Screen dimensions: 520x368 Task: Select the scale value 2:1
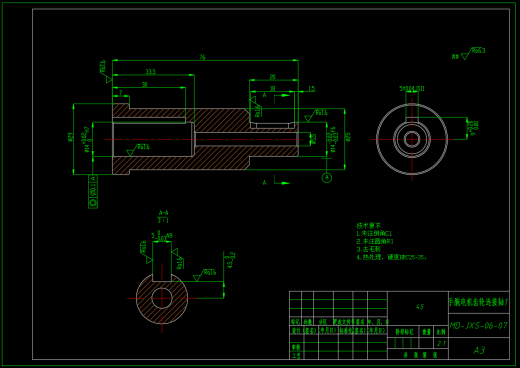[441, 343]
